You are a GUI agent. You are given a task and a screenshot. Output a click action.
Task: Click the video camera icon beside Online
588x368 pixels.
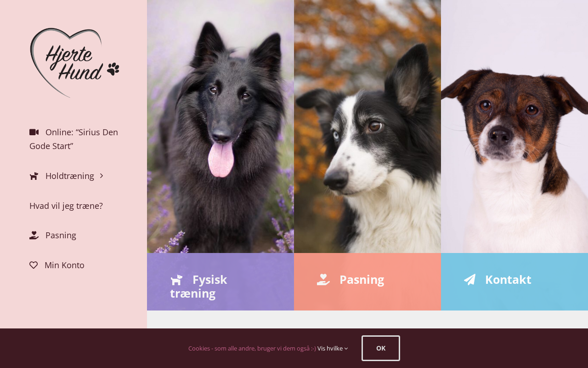pos(34,132)
